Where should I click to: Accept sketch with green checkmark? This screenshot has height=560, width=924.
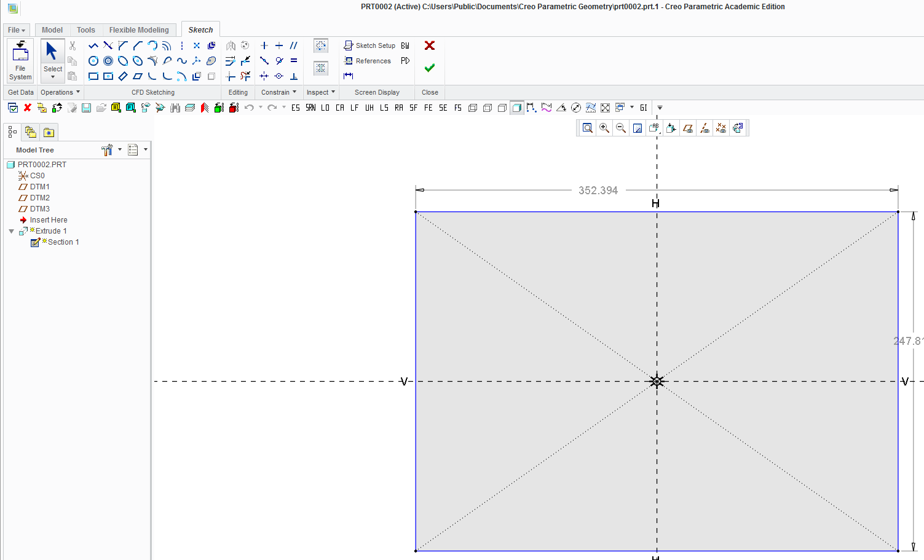click(430, 68)
